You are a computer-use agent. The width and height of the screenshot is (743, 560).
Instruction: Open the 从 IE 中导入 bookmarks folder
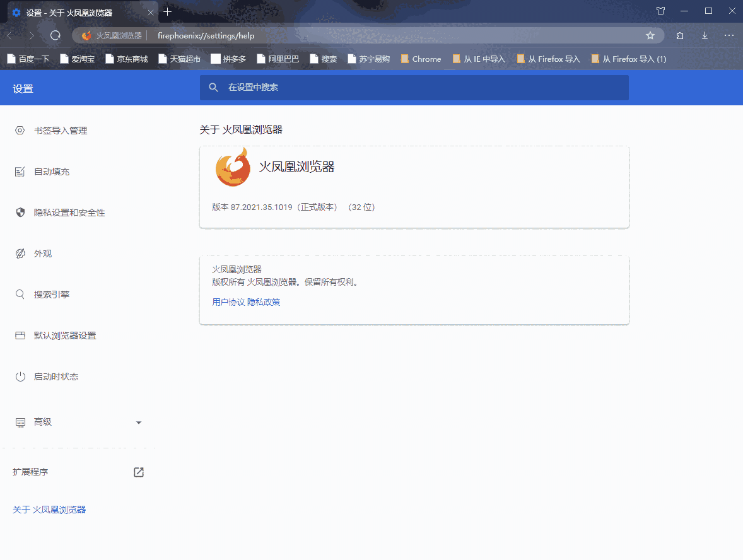[478, 59]
